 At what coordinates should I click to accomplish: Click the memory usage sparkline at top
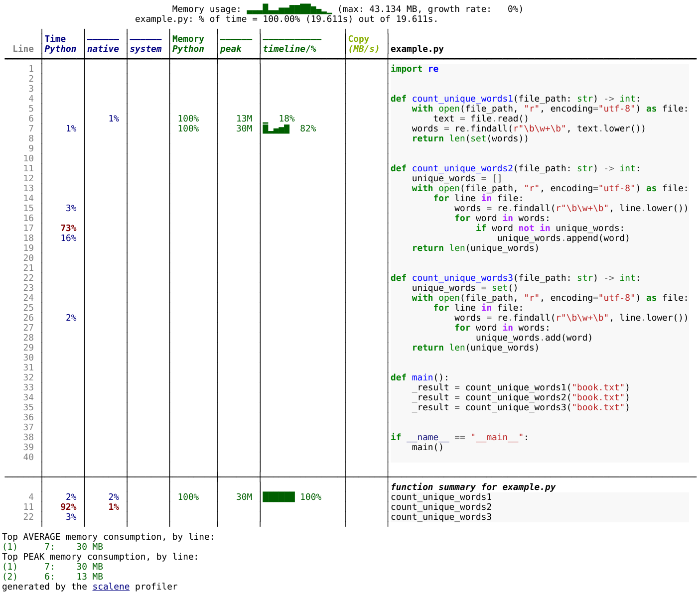pyautogui.click(x=289, y=9)
